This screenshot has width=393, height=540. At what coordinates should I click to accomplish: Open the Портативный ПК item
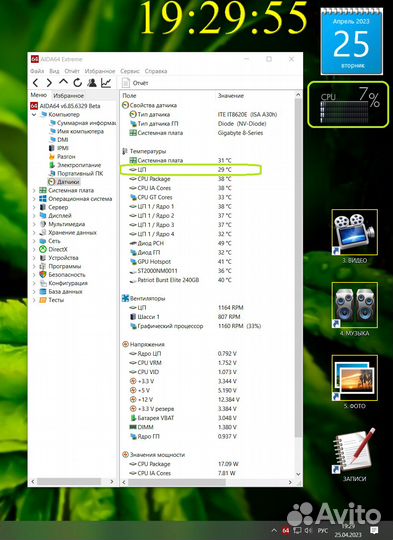pos(76,173)
